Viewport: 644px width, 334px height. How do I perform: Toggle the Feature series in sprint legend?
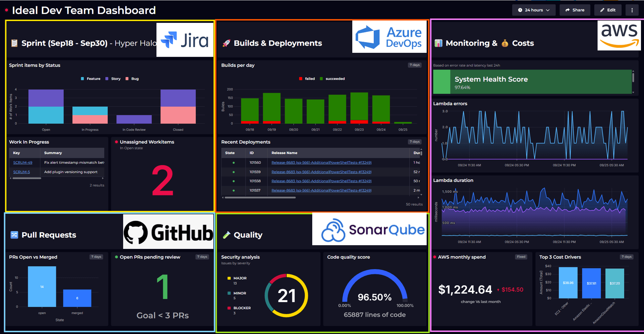91,79
